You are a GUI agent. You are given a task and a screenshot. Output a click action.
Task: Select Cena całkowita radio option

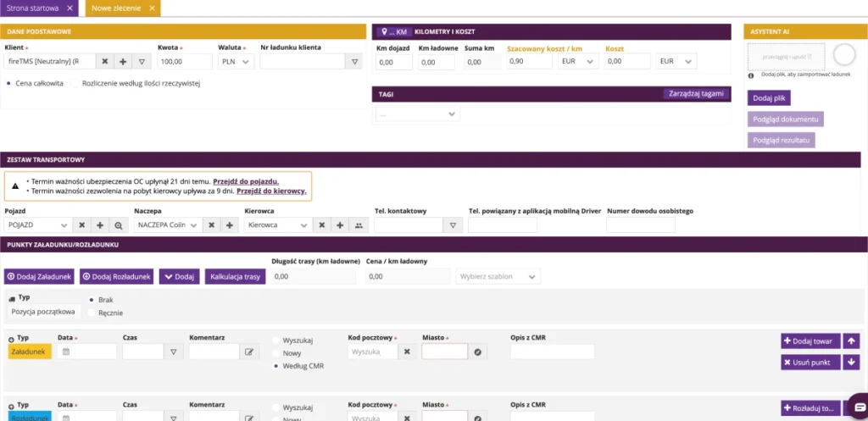[x=8, y=84]
